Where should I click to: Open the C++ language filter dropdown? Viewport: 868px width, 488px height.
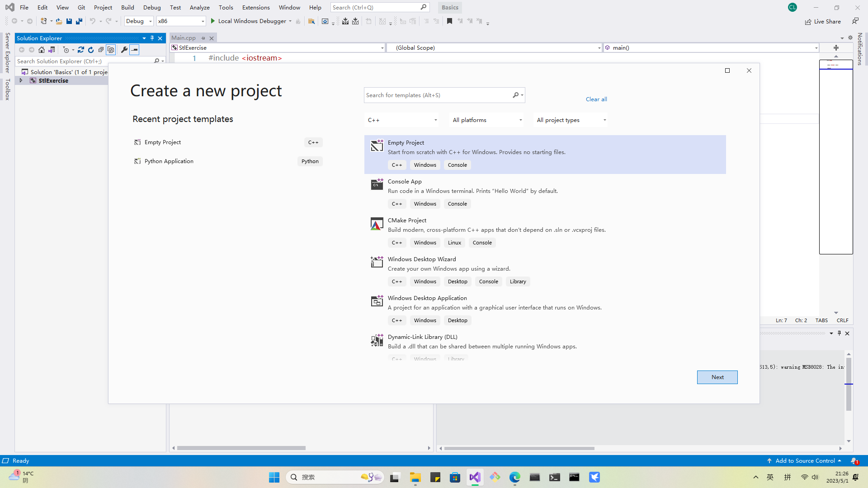(x=402, y=120)
